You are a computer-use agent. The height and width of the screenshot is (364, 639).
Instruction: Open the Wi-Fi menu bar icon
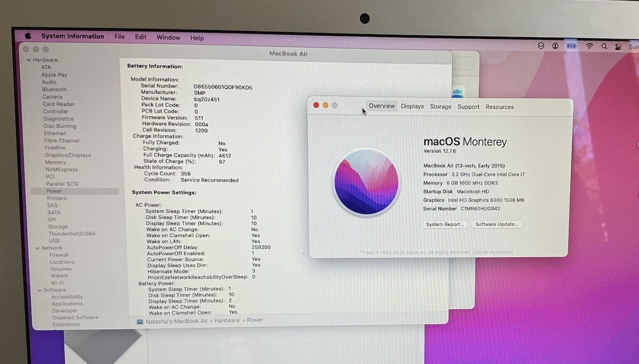(x=590, y=46)
